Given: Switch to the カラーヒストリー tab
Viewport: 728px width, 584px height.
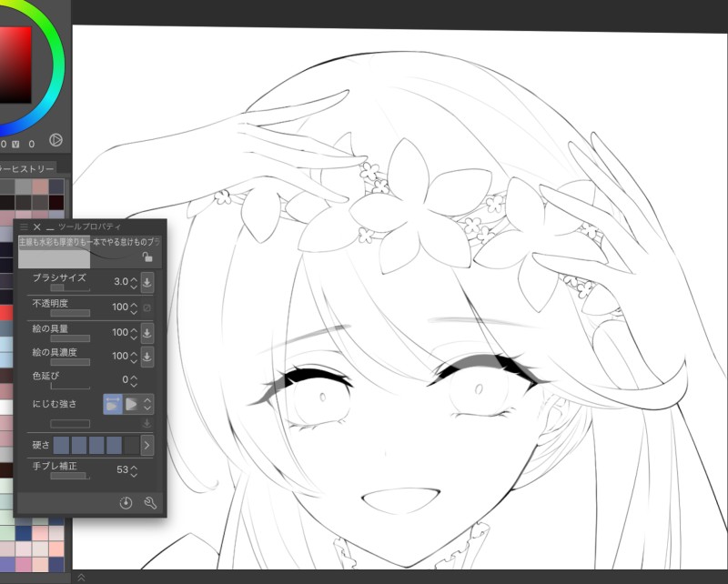Looking at the screenshot, I should [27, 168].
